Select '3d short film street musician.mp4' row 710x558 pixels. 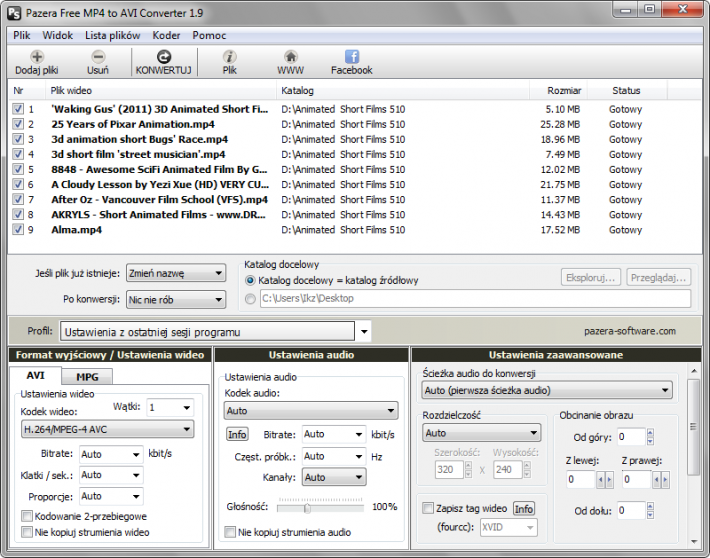pos(355,154)
